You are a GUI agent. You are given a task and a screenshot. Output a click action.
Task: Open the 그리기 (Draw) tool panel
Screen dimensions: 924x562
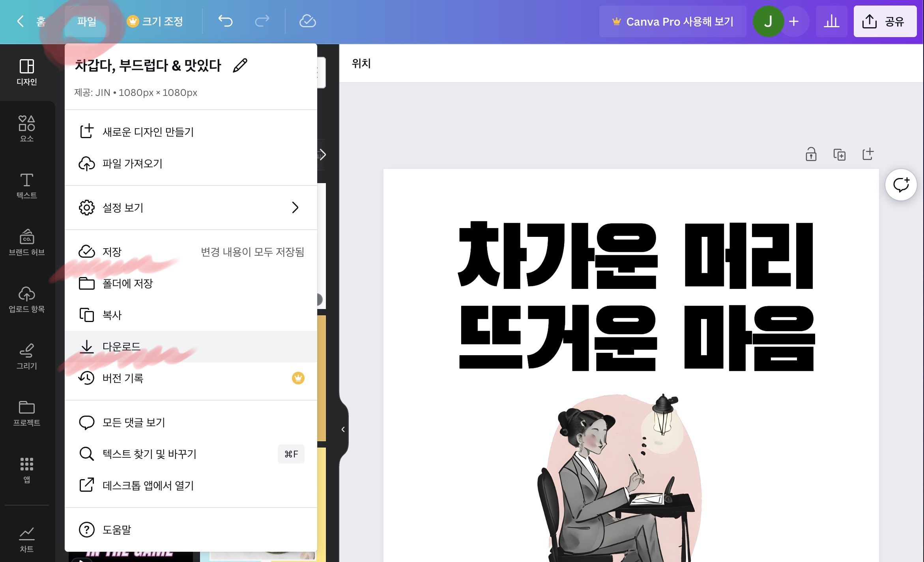click(x=27, y=356)
